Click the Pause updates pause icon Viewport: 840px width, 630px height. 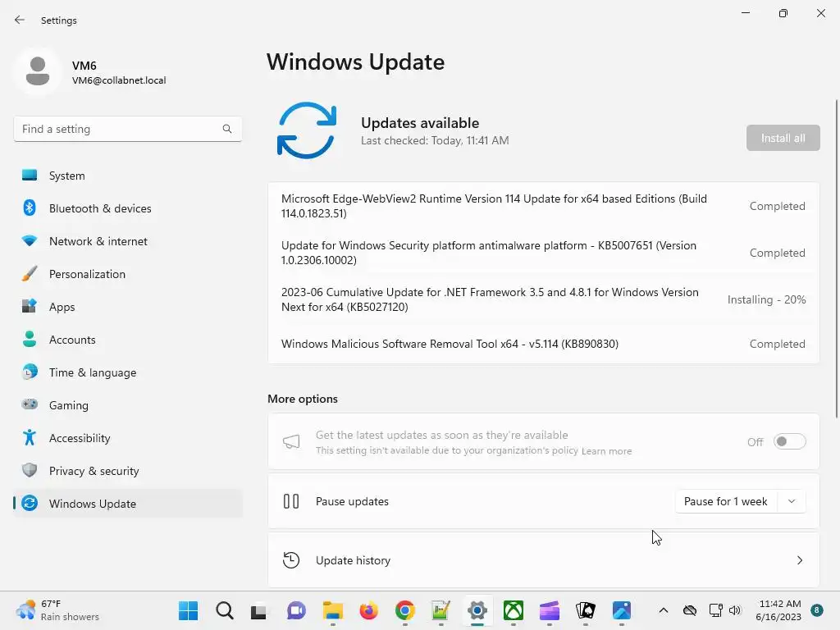(291, 501)
